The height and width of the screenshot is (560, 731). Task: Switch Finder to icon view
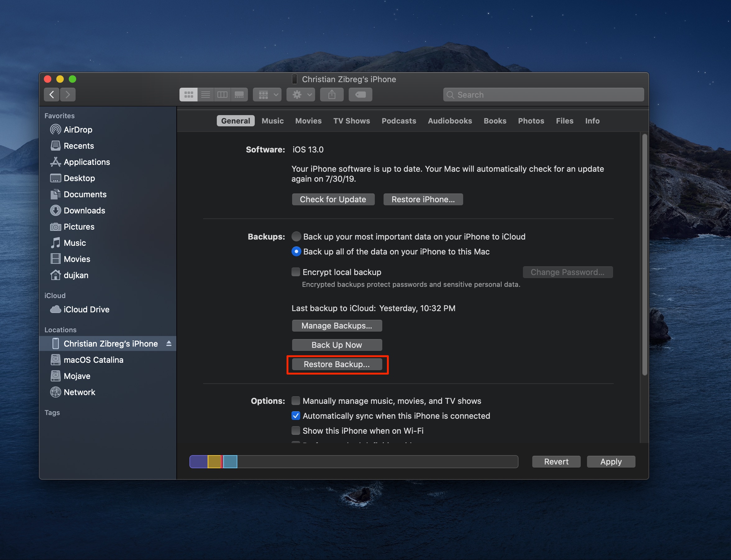189,95
